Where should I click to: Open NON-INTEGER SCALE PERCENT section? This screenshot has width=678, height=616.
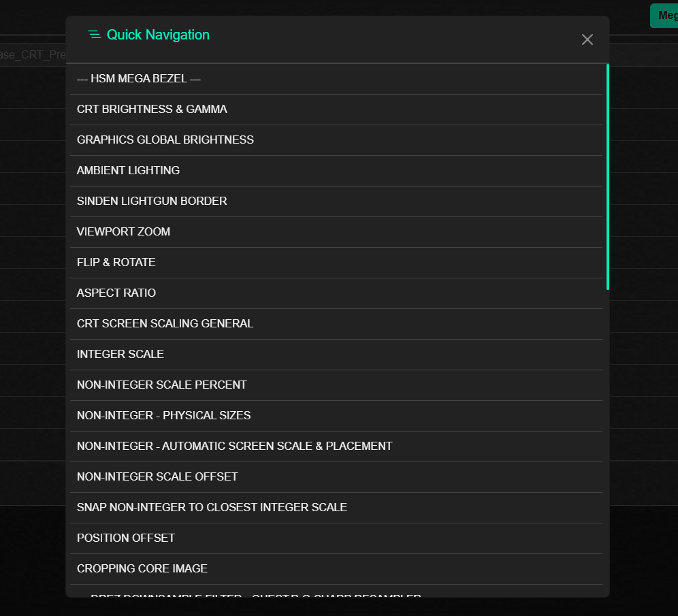click(x=162, y=385)
